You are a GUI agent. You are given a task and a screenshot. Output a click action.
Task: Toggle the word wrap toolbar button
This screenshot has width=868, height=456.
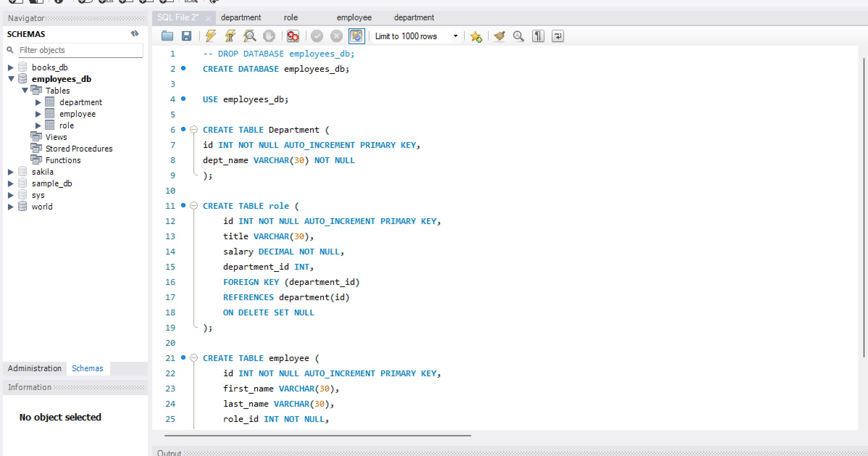coord(558,36)
